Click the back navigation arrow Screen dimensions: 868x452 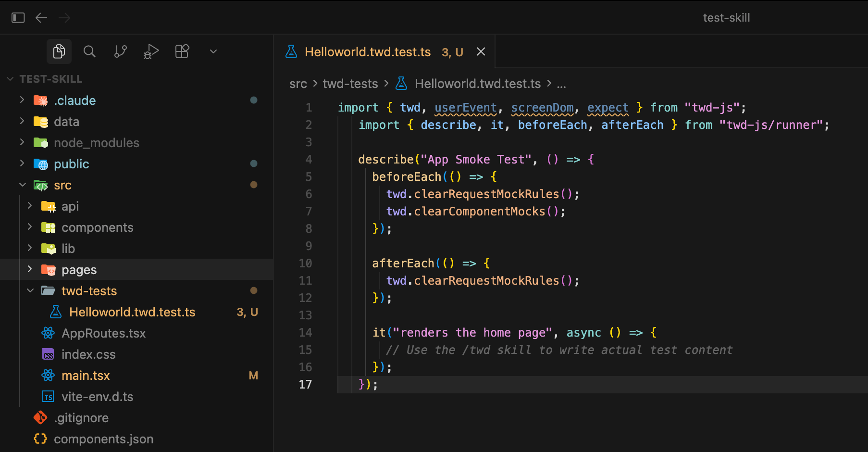pos(41,17)
